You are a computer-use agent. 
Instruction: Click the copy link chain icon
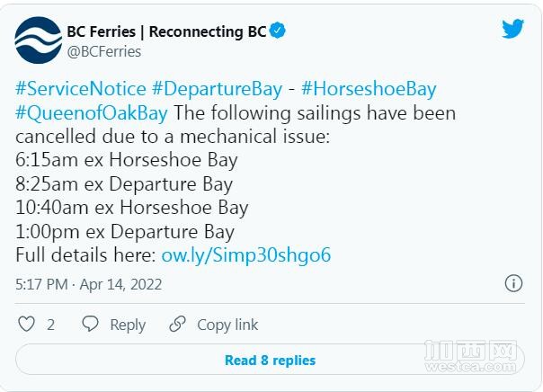[178, 325]
